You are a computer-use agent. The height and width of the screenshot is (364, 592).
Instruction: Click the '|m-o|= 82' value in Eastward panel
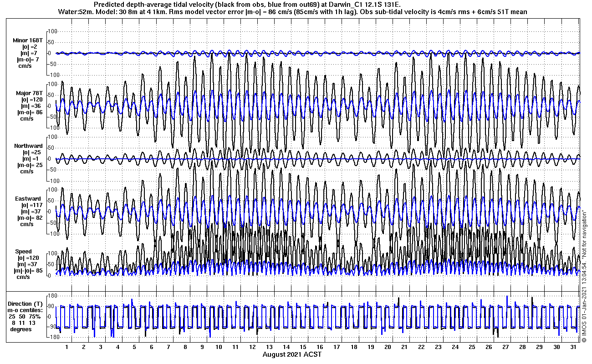(x=31, y=218)
